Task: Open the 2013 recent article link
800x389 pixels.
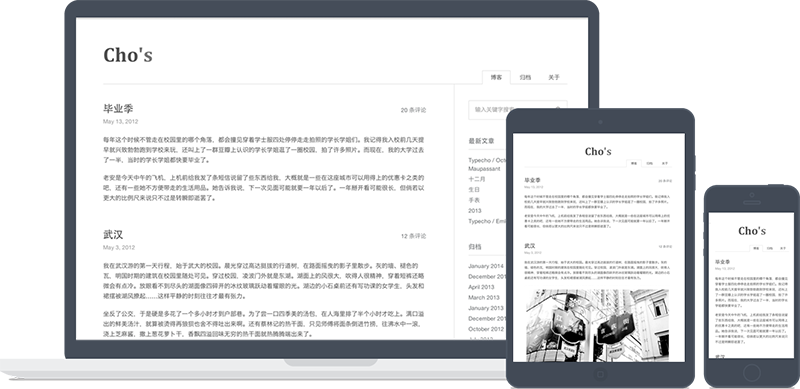Action: (475, 211)
